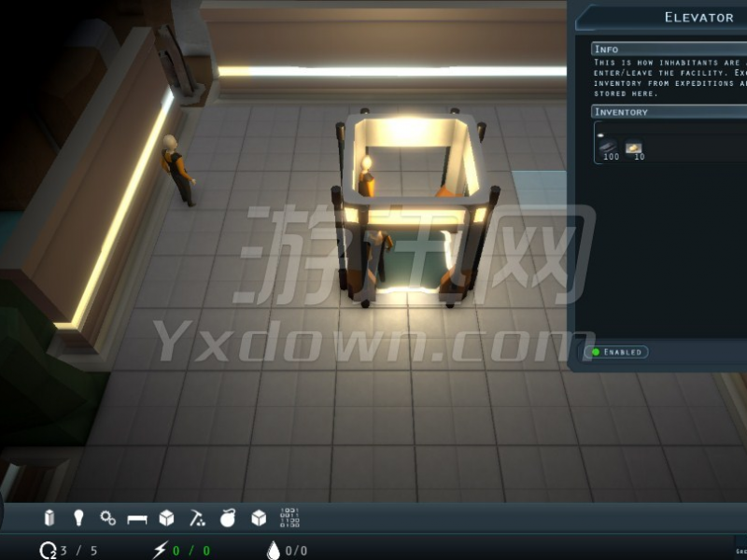Click the lightning bolt power icon
Image resolution: width=747 pixels, height=560 pixels.
tap(160, 550)
